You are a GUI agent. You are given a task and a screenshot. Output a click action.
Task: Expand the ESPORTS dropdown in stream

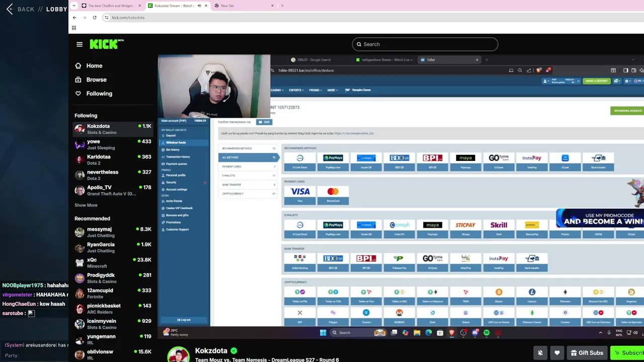click(296, 90)
